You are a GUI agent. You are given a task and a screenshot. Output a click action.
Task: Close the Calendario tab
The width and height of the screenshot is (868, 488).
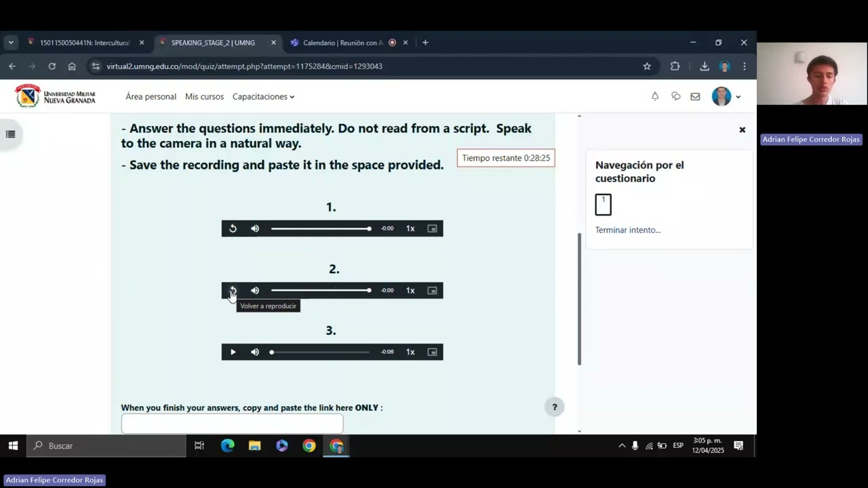click(x=406, y=43)
